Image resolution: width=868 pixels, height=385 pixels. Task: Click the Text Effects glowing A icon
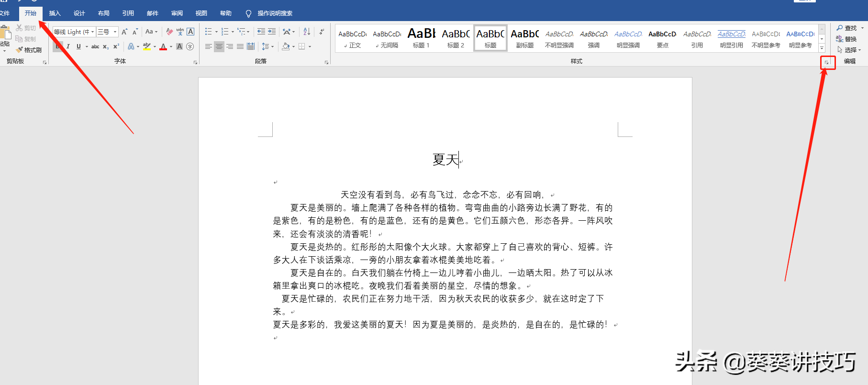coord(131,46)
